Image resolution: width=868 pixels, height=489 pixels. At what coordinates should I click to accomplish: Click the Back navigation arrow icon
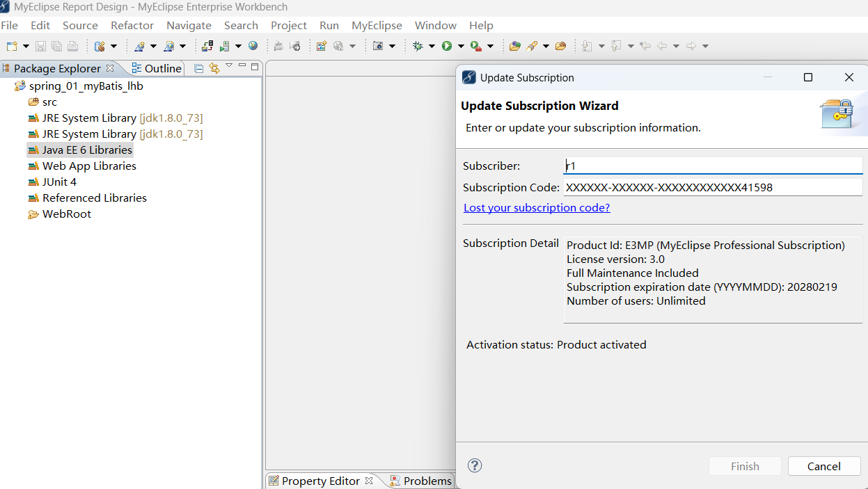tap(662, 46)
